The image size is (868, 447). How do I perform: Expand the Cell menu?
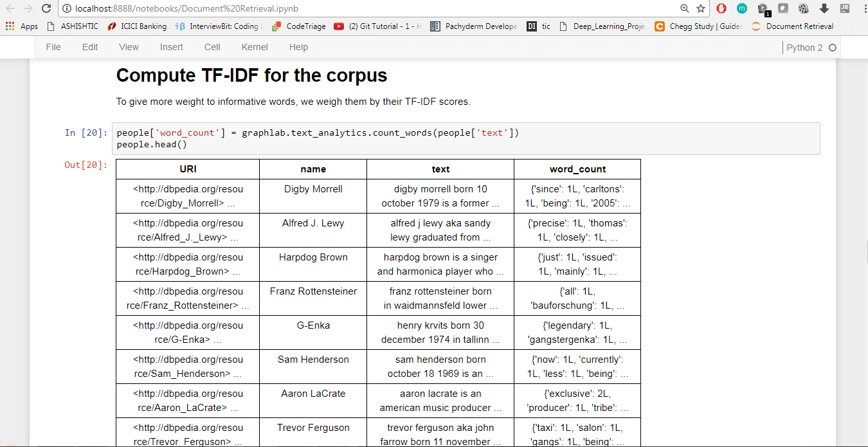tap(212, 47)
